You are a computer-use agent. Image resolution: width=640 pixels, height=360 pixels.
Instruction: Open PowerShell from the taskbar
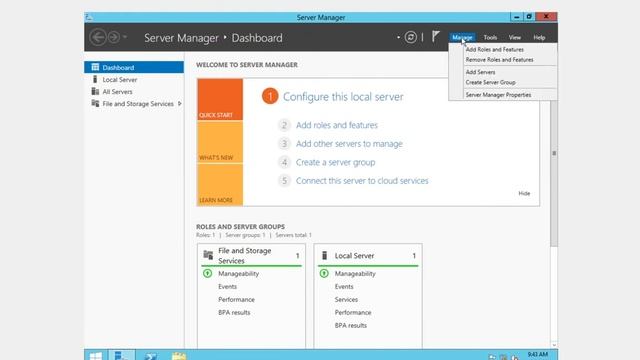point(151,356)
